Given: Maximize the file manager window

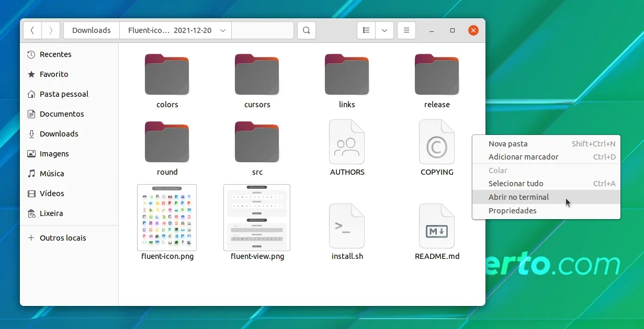Looking at the screenshot, I should 453,31.
